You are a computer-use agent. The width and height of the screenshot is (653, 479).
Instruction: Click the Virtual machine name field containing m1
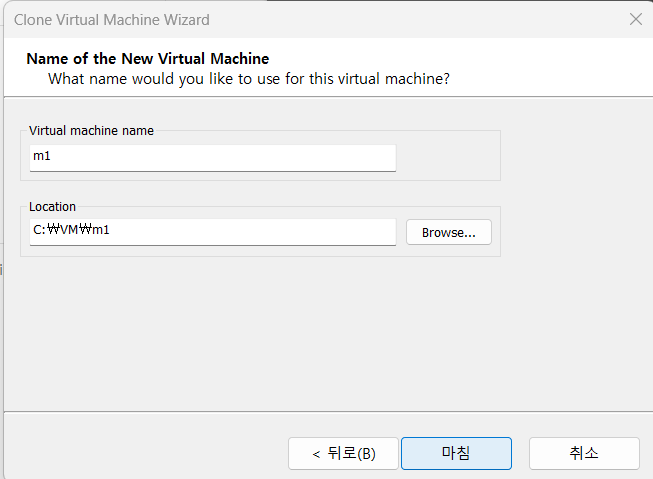click(212, 158)
